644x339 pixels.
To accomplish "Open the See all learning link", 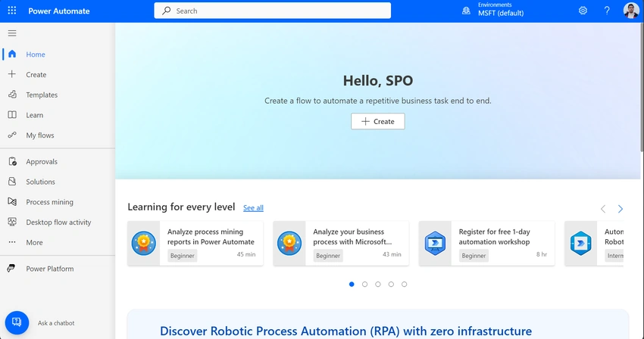I will click(x=253, y=207).
